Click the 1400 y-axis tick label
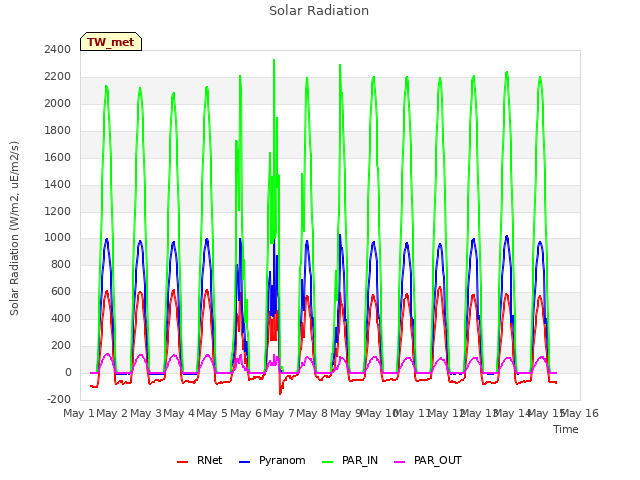The width and height of the screenshot is (640, 480). pos(58,184)
